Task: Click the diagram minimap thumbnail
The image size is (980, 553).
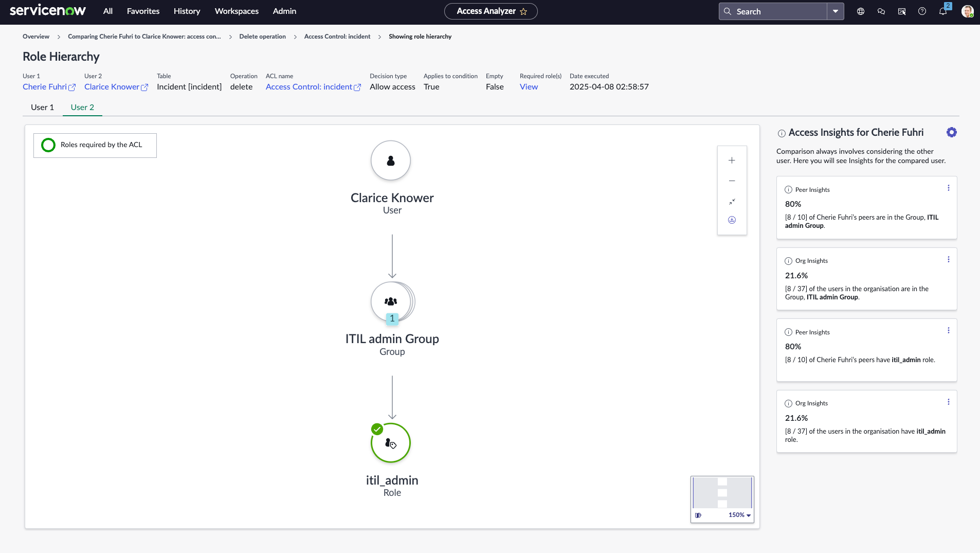Action: pos(722,492)
